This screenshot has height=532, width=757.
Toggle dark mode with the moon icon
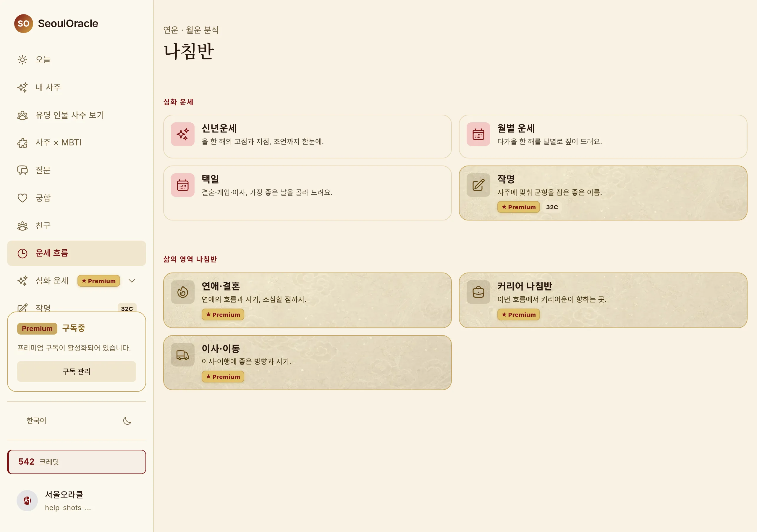tap(127, 421)
